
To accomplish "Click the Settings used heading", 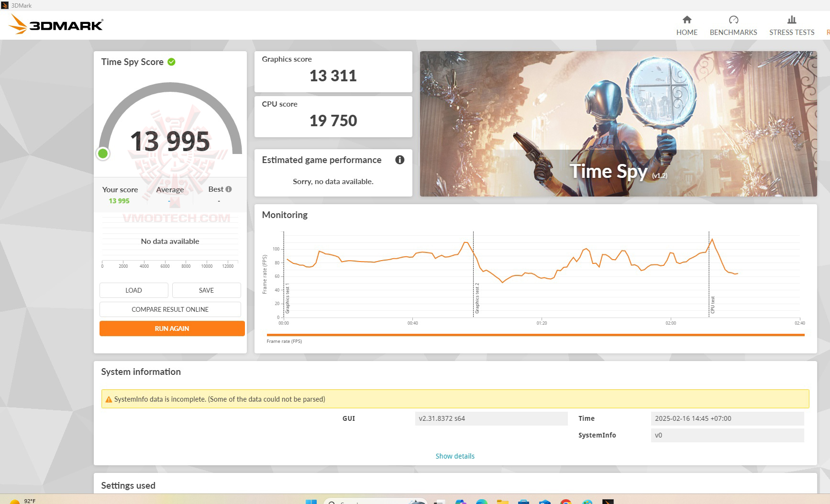I will tap(128, 486).
